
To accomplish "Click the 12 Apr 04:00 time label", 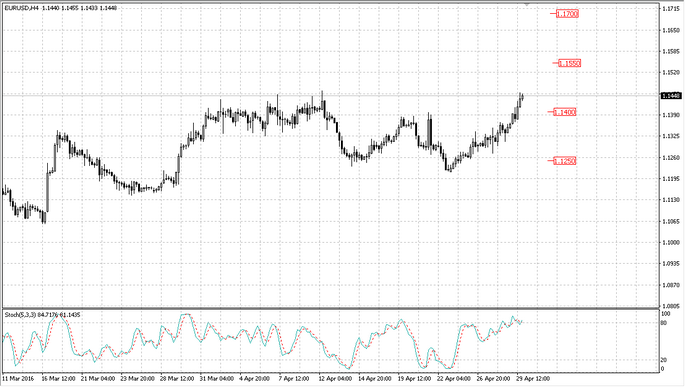I will 336,379.
